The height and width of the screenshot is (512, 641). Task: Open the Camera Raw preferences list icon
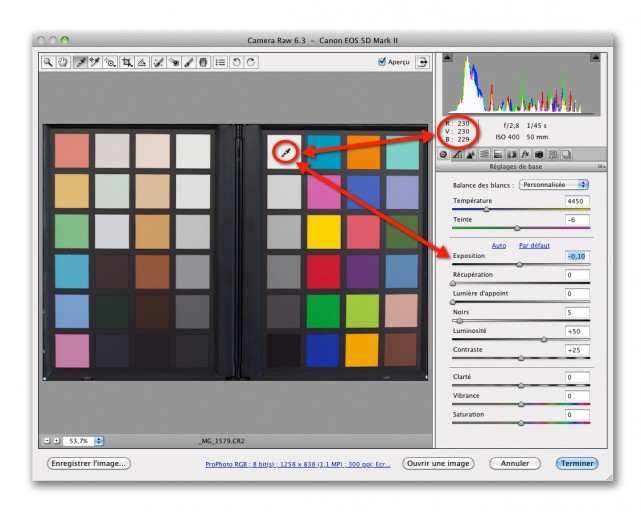coord(220,62)
